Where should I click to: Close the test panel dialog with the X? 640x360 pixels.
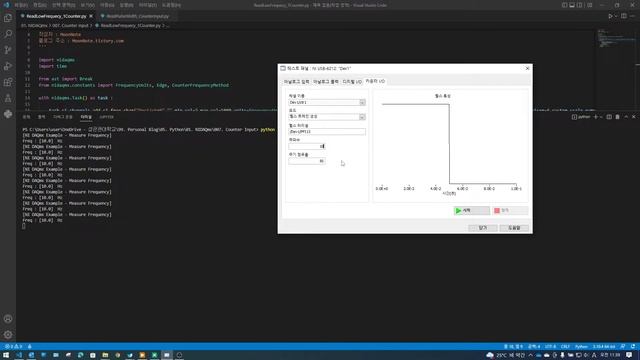pos(527,69)
